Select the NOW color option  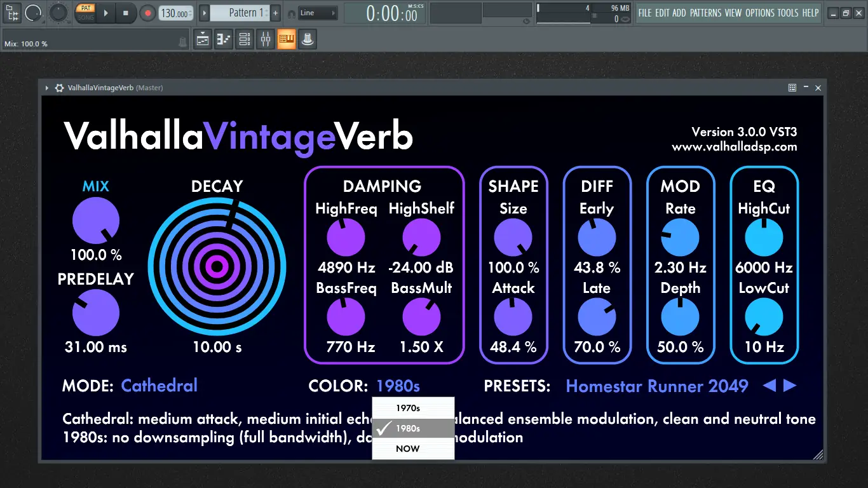pyautogui.click(x=414, y=449)
